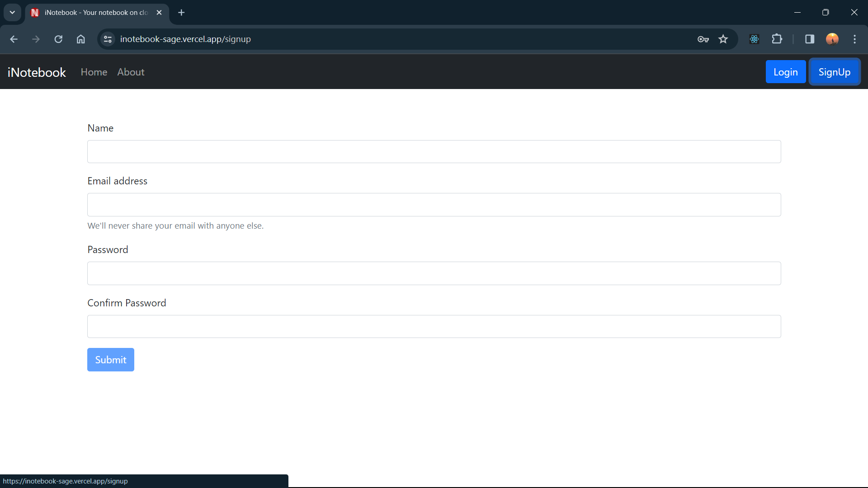Focus the Email address field
Screen dimensions: 868x488
point(434,205)
